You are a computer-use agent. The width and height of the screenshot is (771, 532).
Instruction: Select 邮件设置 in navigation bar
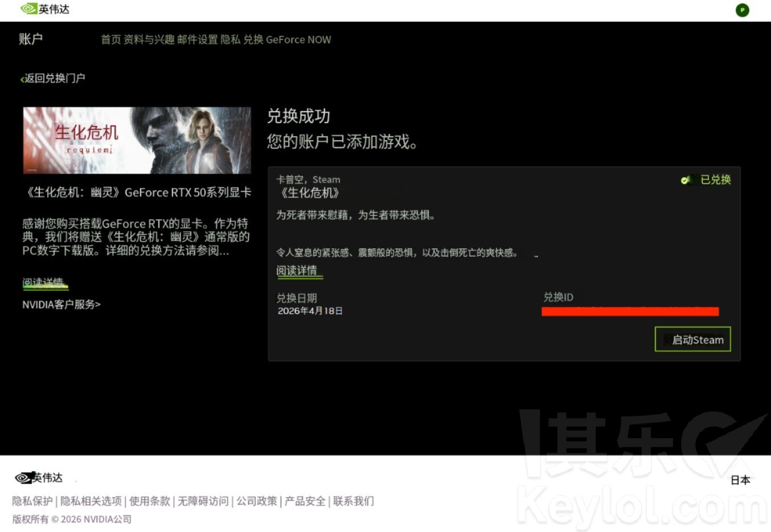pyautogui.click(x=197, y=40)
